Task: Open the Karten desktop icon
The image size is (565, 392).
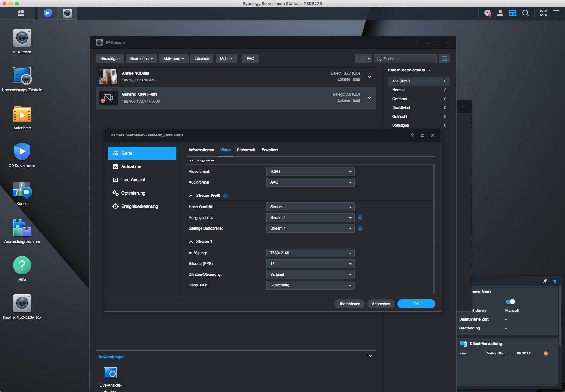Action: [x=22, y=190]
